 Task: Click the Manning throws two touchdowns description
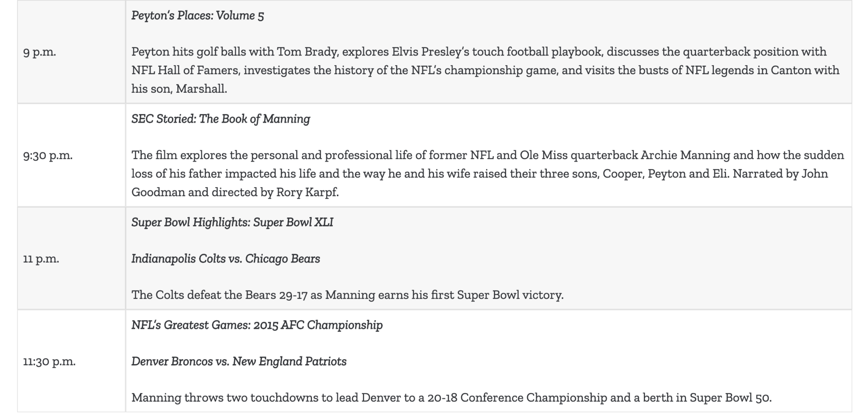tap(451, 398)
